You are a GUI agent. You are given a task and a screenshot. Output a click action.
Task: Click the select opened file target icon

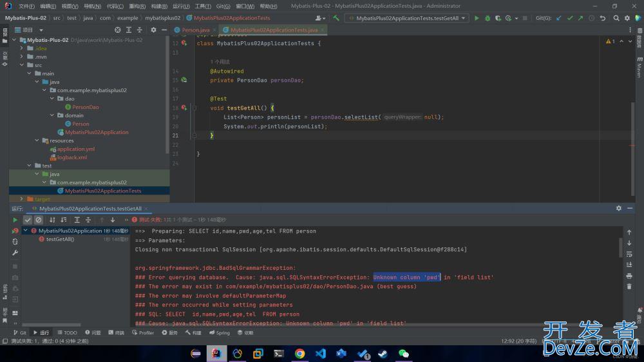pos(117,30)
